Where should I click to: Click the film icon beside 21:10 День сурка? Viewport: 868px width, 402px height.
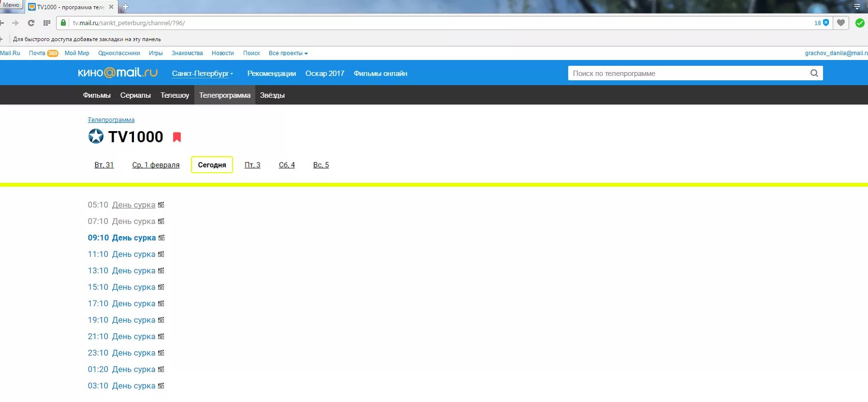click(161, 336)
